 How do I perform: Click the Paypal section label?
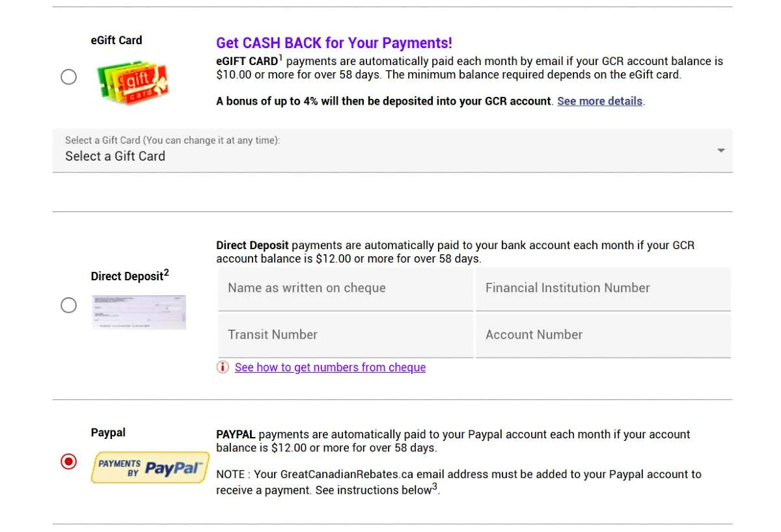point(107,432)
